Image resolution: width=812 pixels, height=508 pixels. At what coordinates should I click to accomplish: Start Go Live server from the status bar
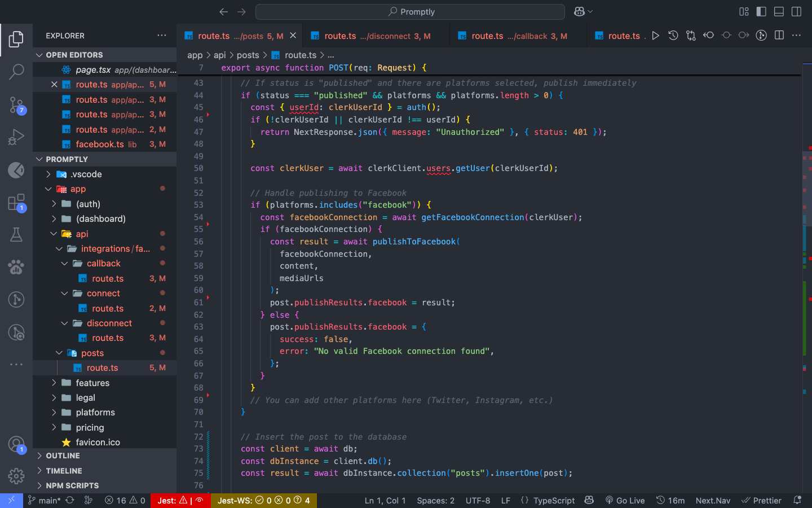pyautogui.click(x=625, y=500)
